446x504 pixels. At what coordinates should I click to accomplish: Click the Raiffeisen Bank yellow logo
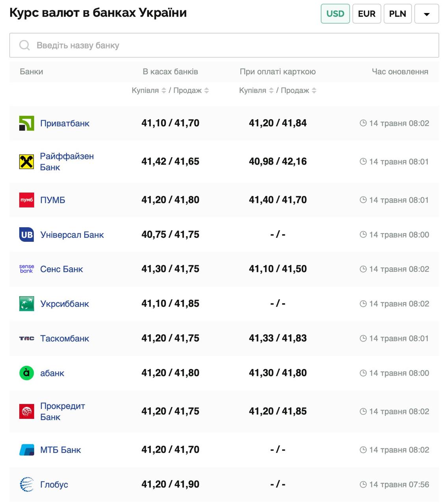[x=26, y=162]
